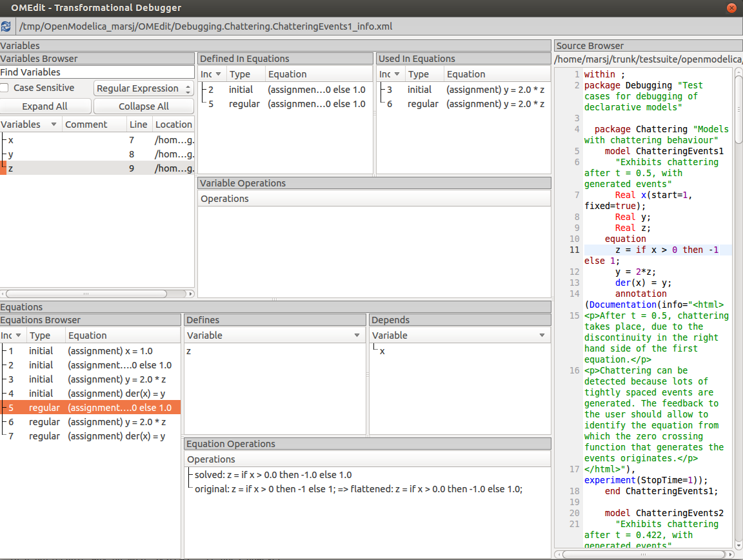This screenshot has height=560, width=743.
Task: Click the Expand All button
Action: [x=46, y=106]
